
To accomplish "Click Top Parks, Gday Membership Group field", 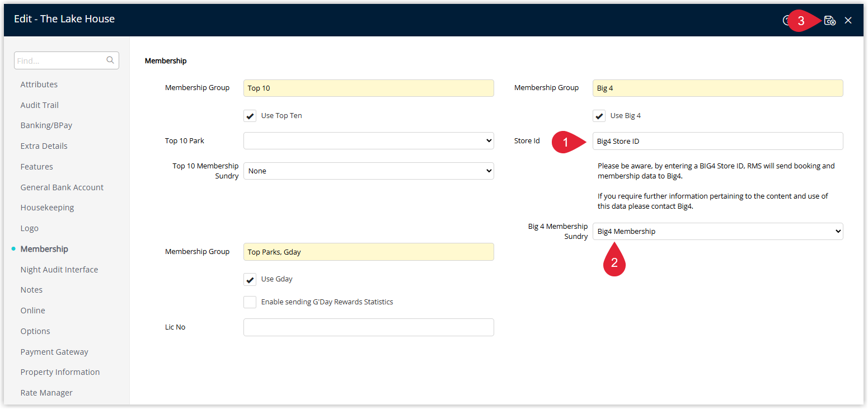I will click(x=369, y=252).
